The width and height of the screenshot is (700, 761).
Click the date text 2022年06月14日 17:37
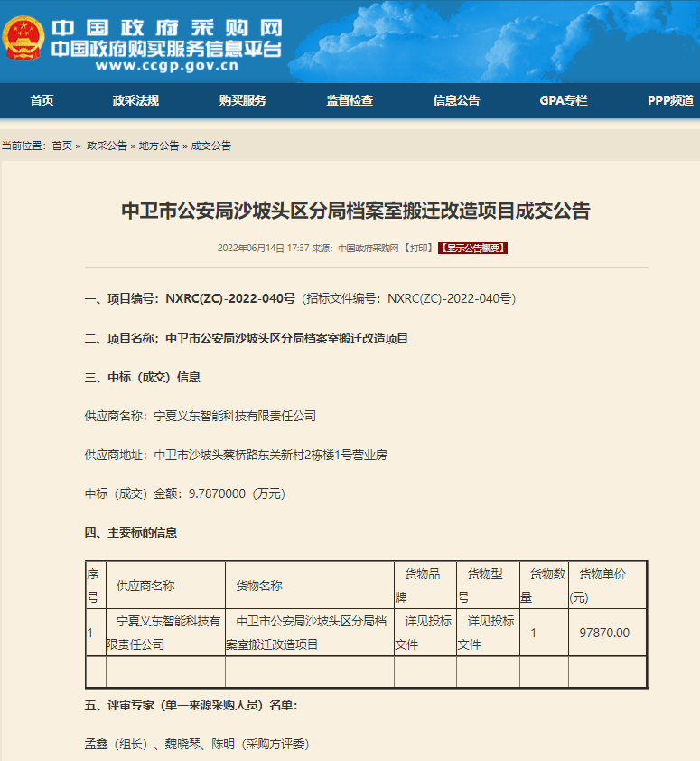(264, 248)
